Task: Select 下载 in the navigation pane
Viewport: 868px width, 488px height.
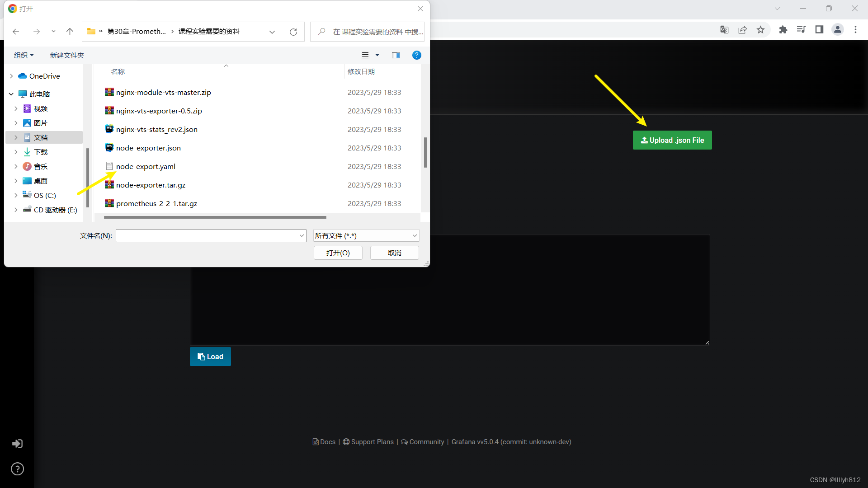Action: [x=40, y=152]
